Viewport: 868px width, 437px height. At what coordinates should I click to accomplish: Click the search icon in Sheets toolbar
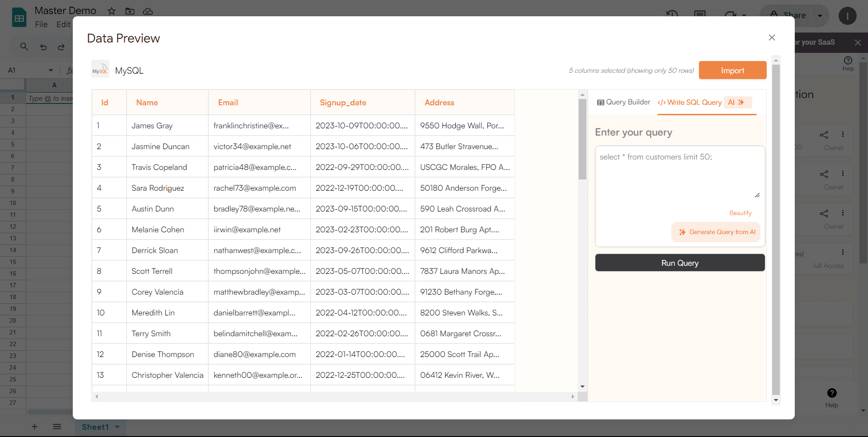[x=24, y=47]
